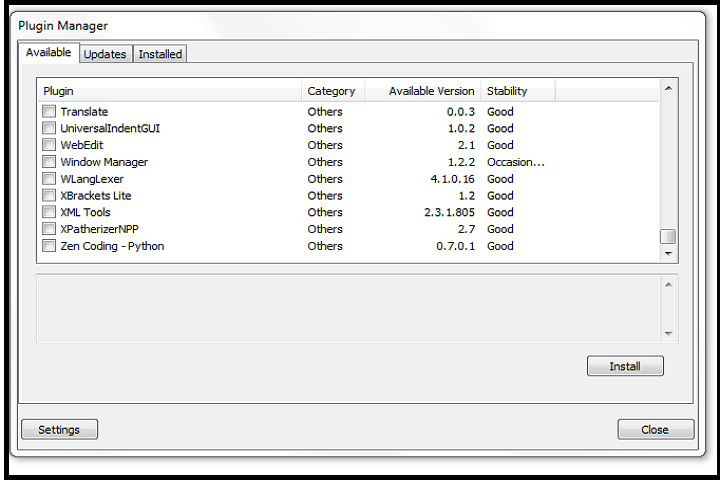The height and width of the screenshot is (480, 720).
Task: Enable the UniversalIndentGUI checkbox
Action: tap(49, 129)
